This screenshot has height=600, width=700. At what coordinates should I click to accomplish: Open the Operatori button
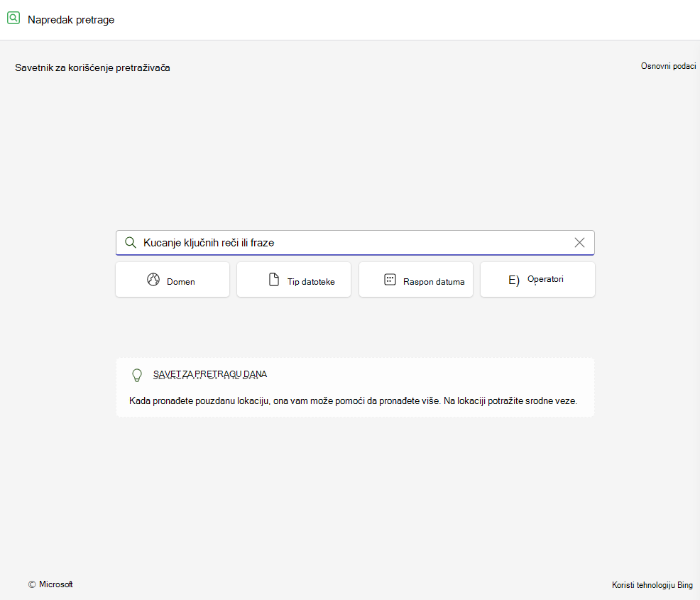click(x=537, y=280)
